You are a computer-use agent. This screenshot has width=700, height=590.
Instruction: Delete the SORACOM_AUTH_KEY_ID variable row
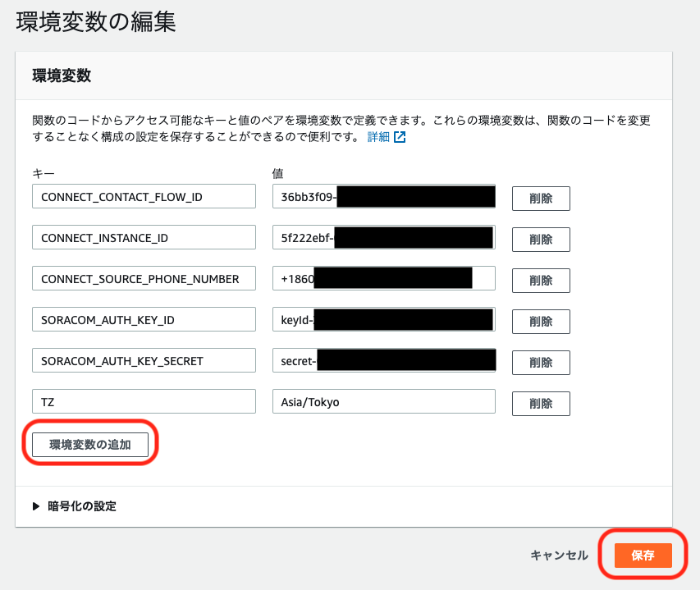tap(541, 322)
